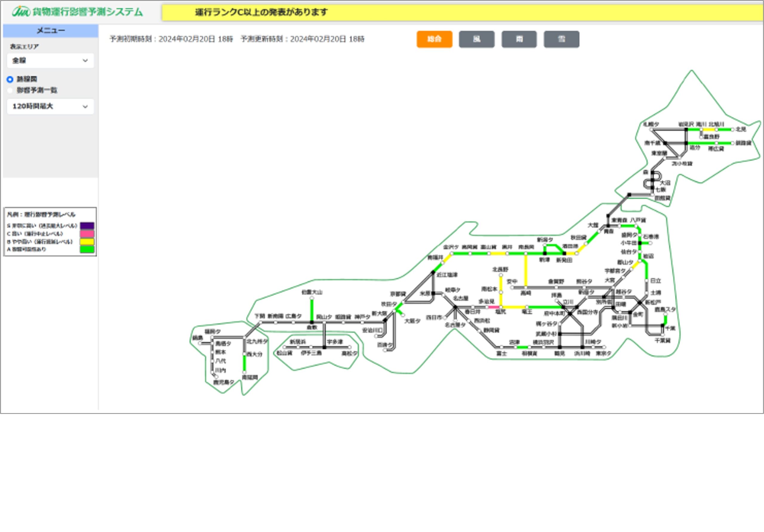The height and width of the screenshot is (532, 764).
Task: Click the 鹿児島タ station label
Action: tap(224, 383)
